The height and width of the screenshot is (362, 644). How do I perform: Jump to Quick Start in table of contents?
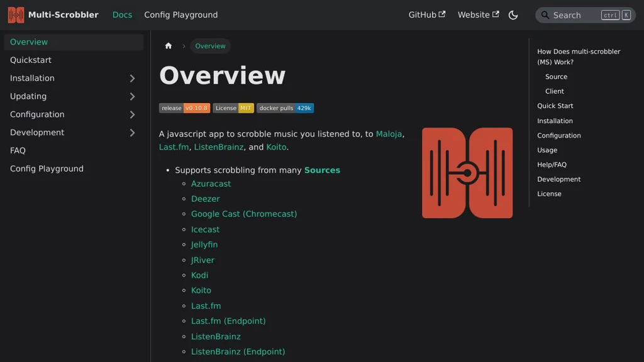555,106
